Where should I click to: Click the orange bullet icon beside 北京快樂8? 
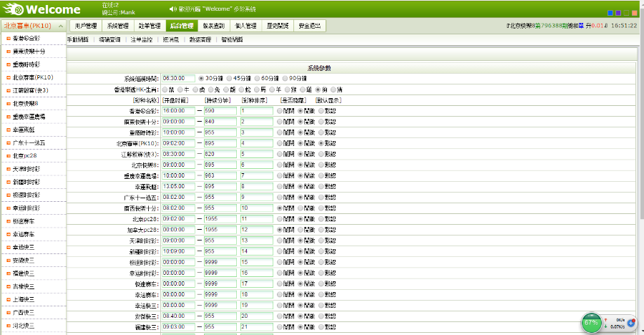coord(8,103)
